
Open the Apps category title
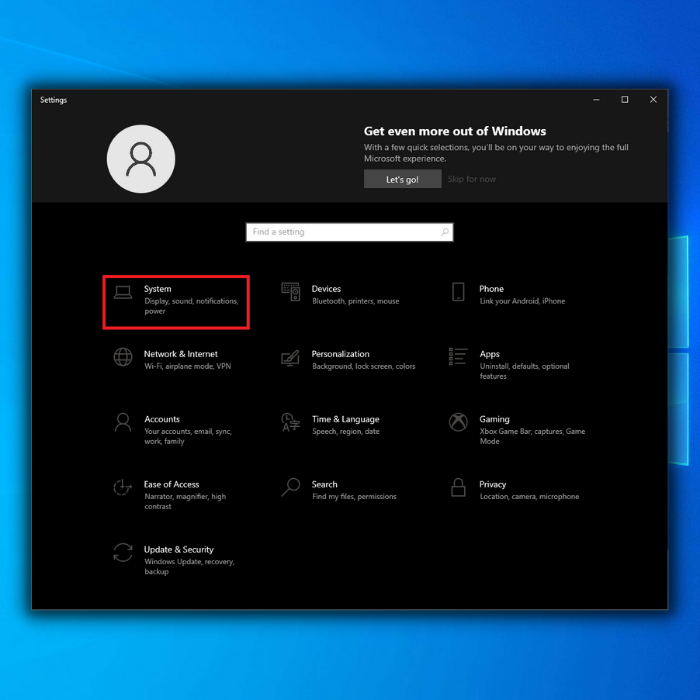tap(490, 354)
